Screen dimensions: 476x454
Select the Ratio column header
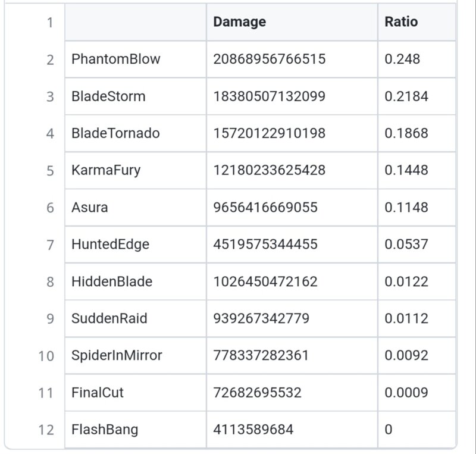point(417,22)
